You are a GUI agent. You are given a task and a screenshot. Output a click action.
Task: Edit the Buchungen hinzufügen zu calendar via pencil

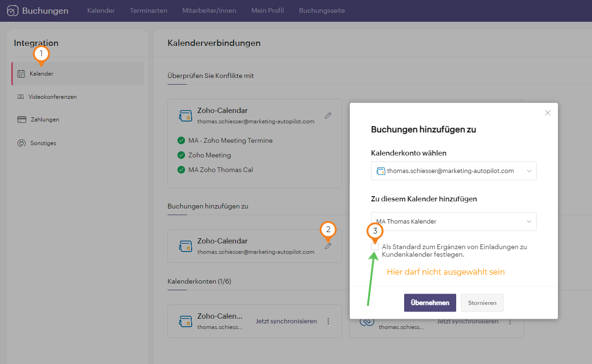pyautogui.click(x=328, y=246)
